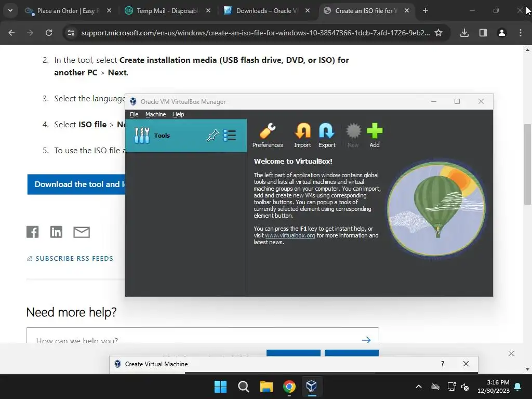
Task: Open Chrome from taskbar
Action: coord(289,387)
